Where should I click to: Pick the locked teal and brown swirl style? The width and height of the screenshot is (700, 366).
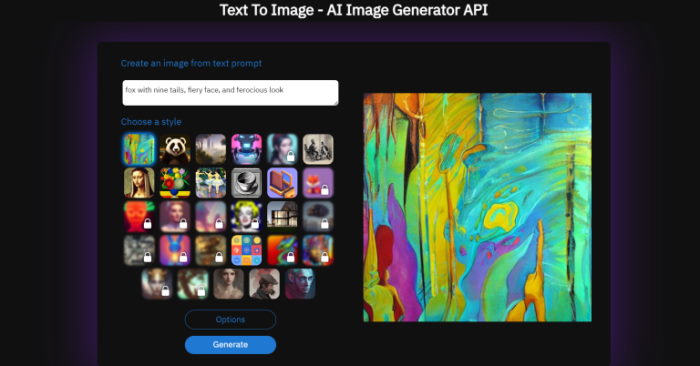[193, 284]
